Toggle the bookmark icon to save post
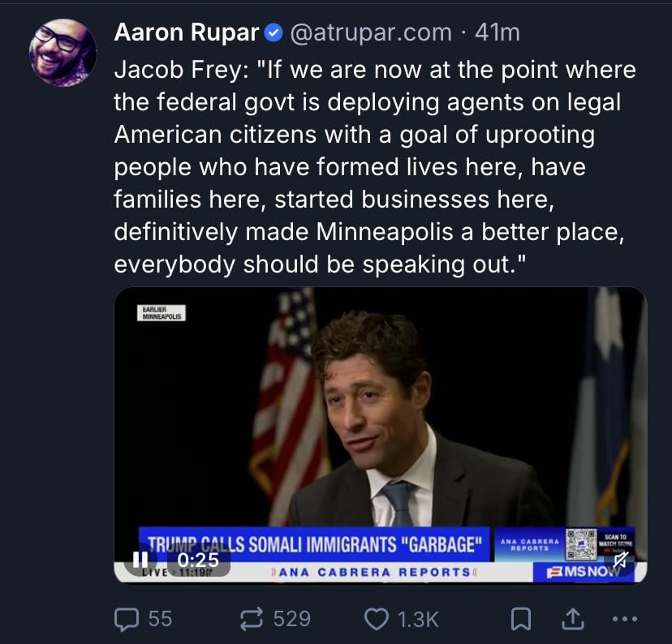 click(x=522, y=619)
